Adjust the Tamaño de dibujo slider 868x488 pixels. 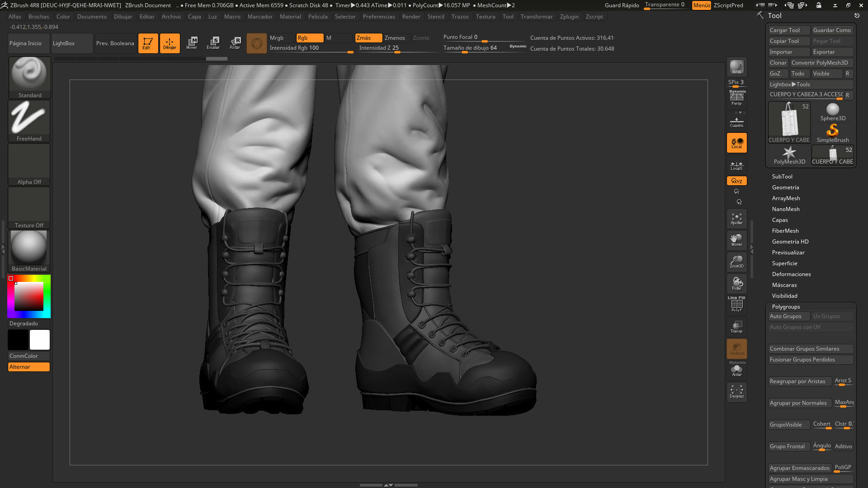click(485, 48)
